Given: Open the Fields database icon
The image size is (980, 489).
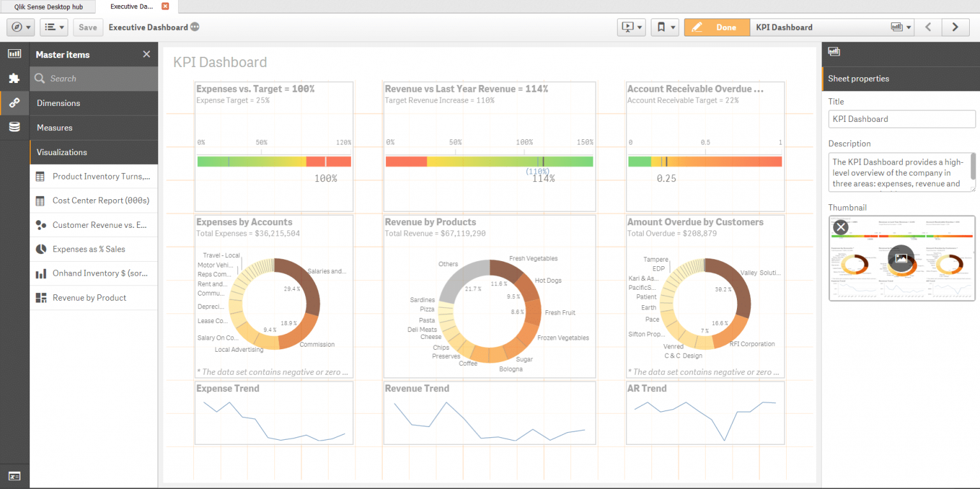Looking at the screenshot, I should (14, 127).
